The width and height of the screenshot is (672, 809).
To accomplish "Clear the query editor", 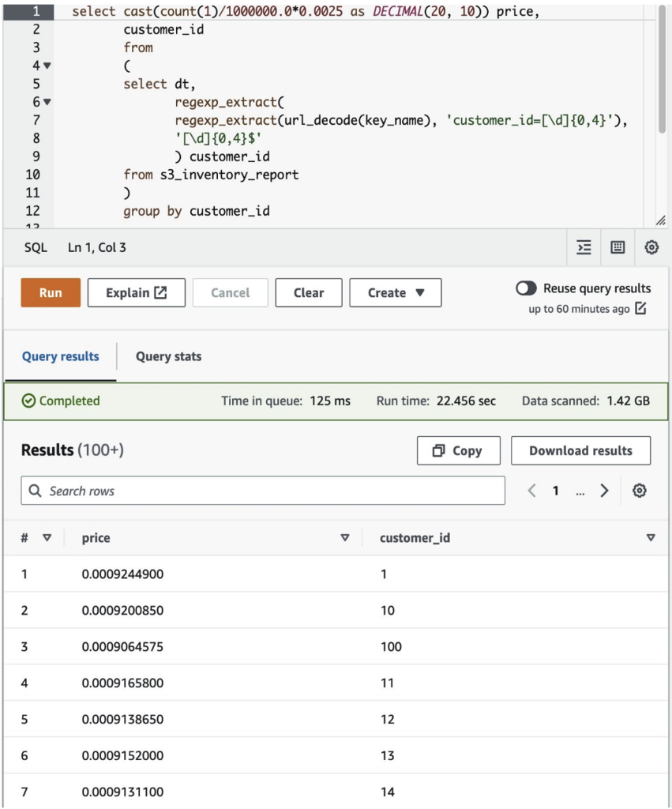I will point(308,292).
